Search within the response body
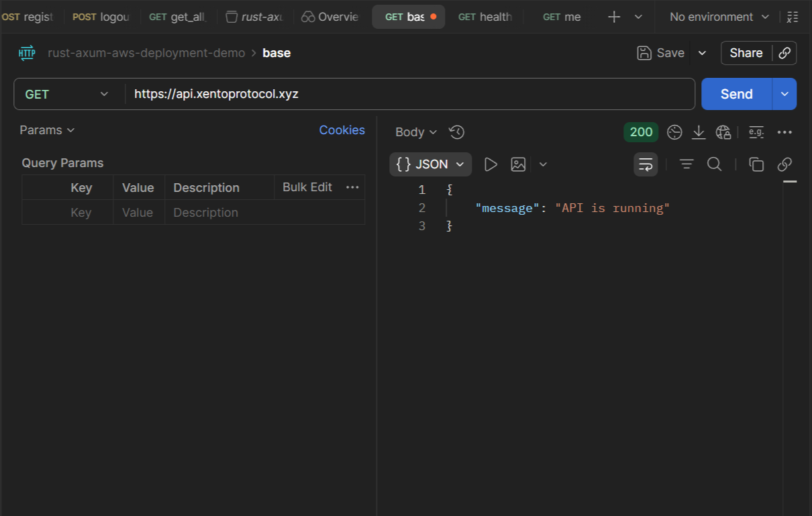Viewport: 812px width, 516px height. pyautogui.click(x=715, y=164)
